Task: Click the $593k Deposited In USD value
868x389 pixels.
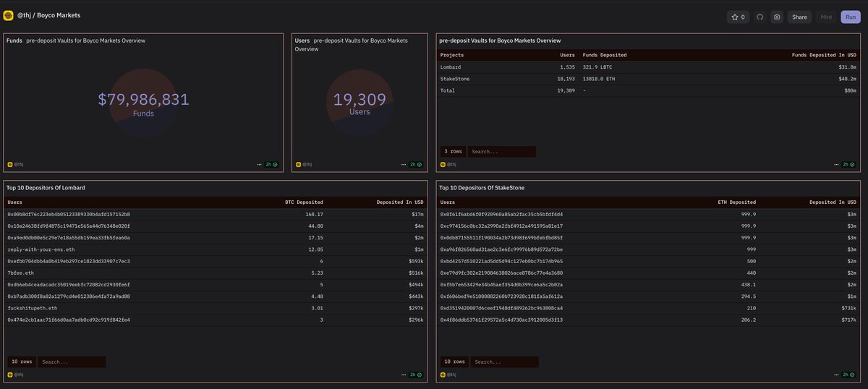Action: (x=414, y=260)
